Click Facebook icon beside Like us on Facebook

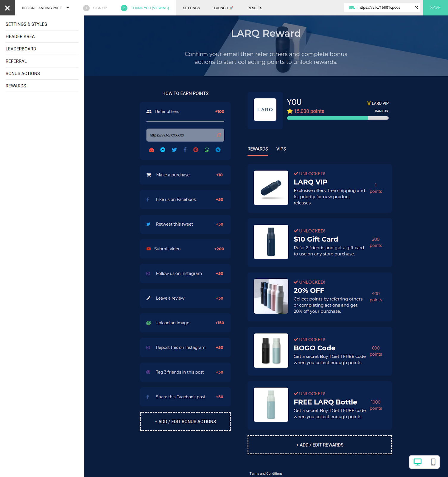tap(148, 199)
